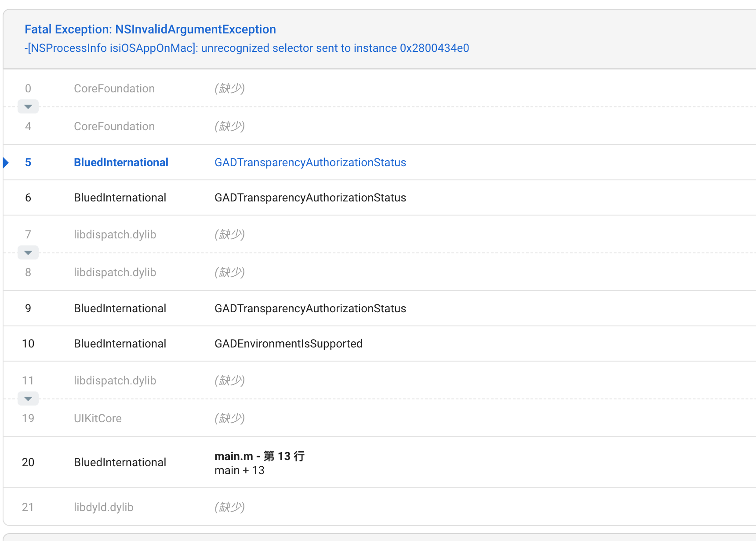Open the main.m - 第 13 行 source link
Screen dimensions: 756x541
[259, 456]
